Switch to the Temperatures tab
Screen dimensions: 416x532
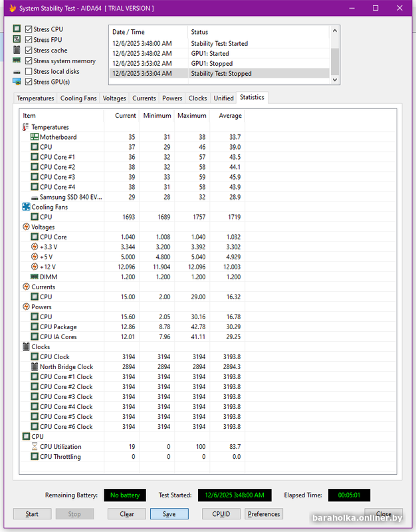[35, 98]
